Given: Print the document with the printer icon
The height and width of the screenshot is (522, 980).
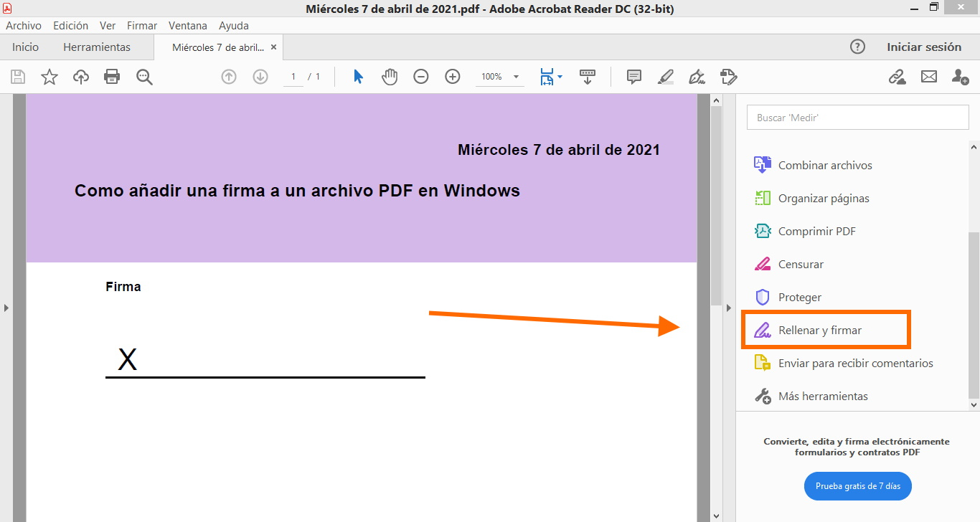Looking at the screenshot, I should [112, 77].
